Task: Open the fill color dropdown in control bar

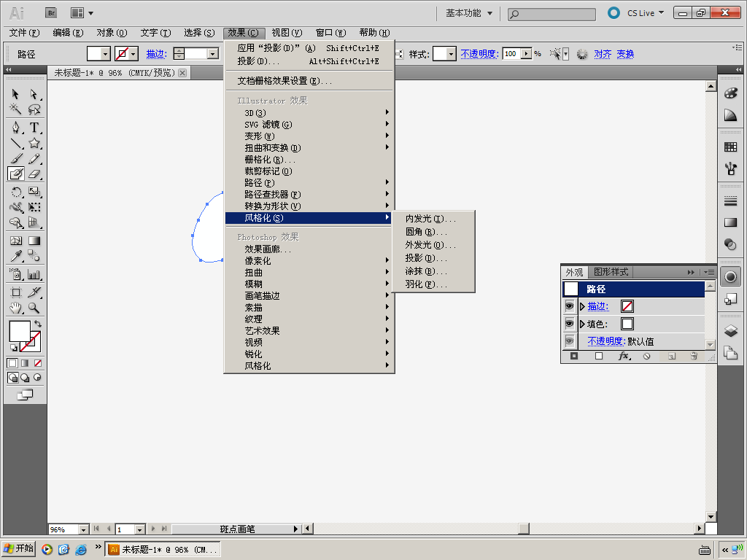Action: pos(105,54)
